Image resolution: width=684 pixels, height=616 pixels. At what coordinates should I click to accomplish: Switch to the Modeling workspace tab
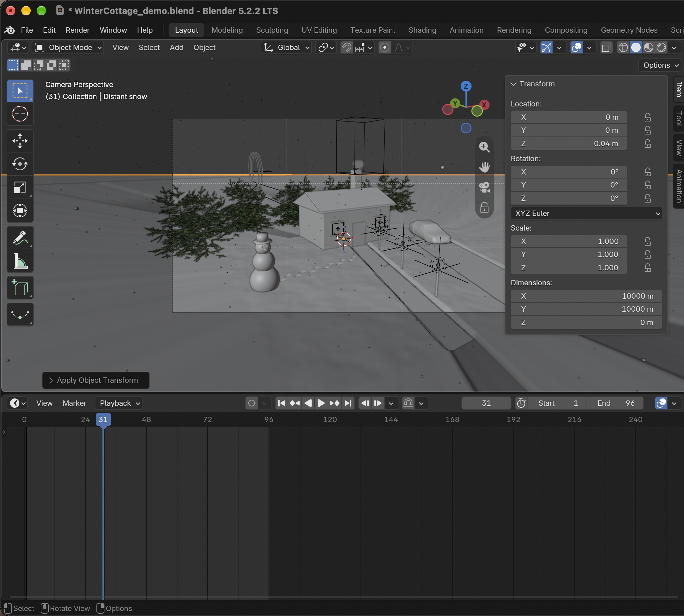pos(227,30)
